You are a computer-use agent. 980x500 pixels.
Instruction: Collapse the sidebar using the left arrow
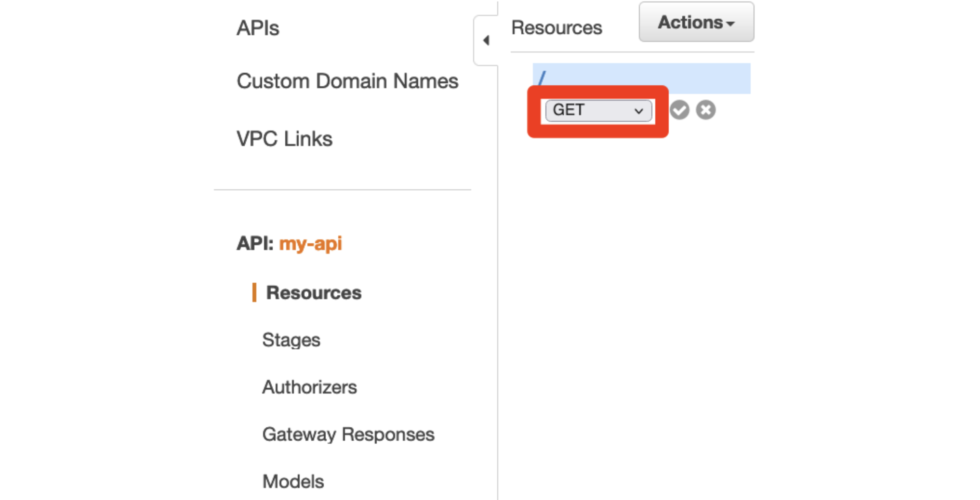coord(486,40)
